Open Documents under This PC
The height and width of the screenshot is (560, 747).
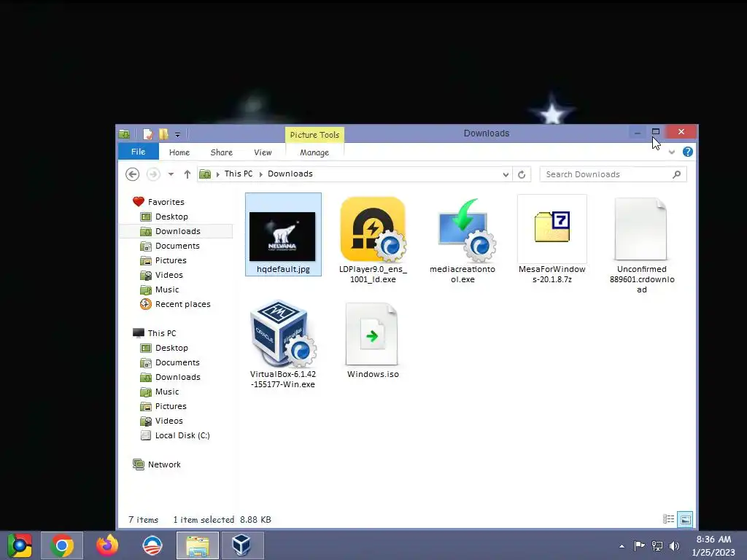pos(177,362)
